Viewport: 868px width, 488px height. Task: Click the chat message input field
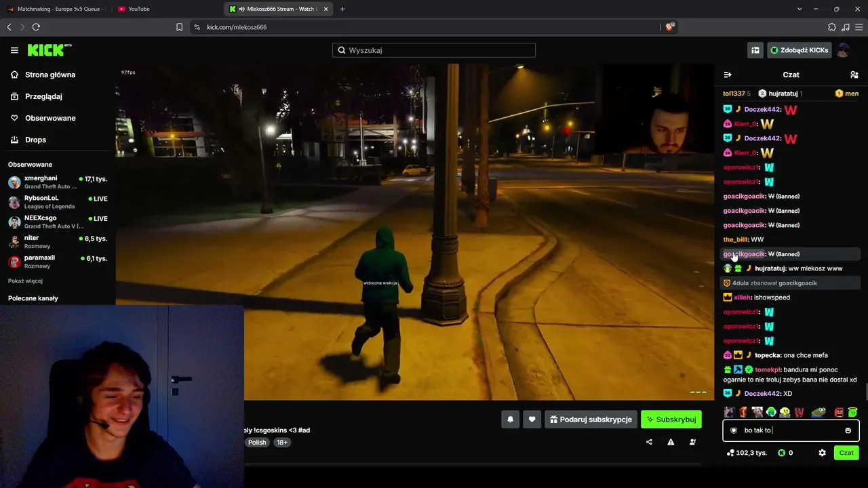click(x=791, y=430)
